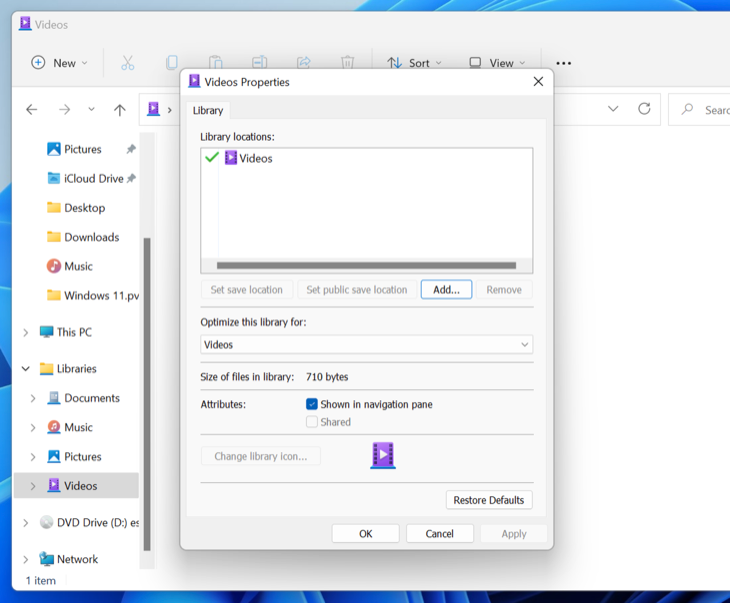
Task: Select the Videos library in sidebar
Action: click(76, 486)
